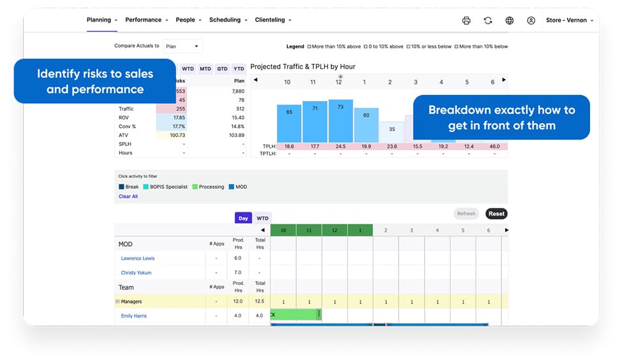Open the Performance menu
Image resolution: width=622 pixels, height=364 pixels.
(146, 20)
